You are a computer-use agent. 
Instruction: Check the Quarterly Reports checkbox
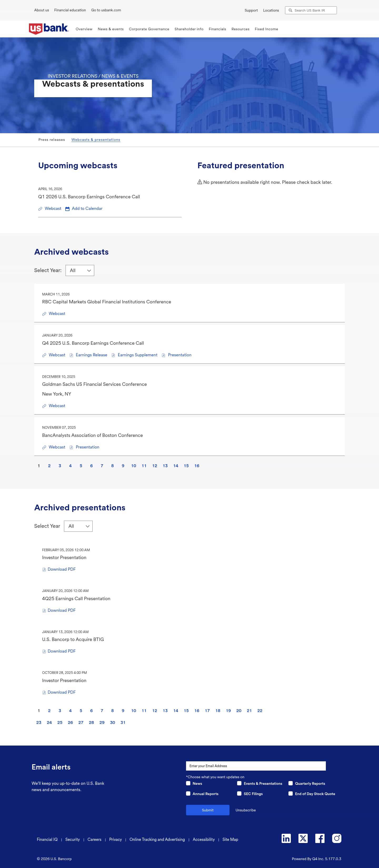[x=290, y=783]
